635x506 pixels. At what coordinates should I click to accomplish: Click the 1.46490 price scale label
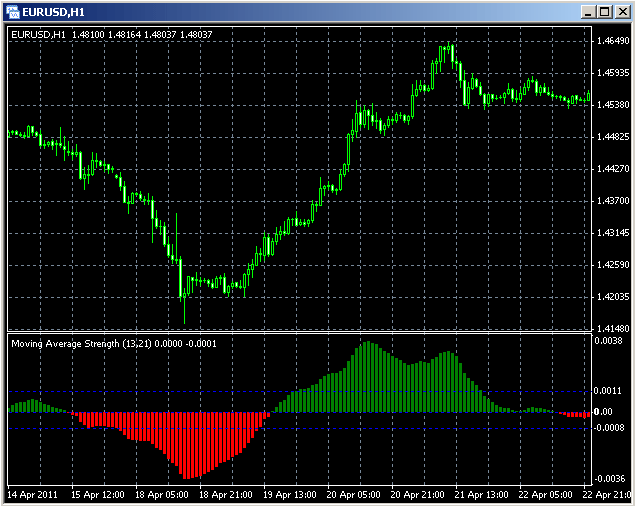(613, 41)
